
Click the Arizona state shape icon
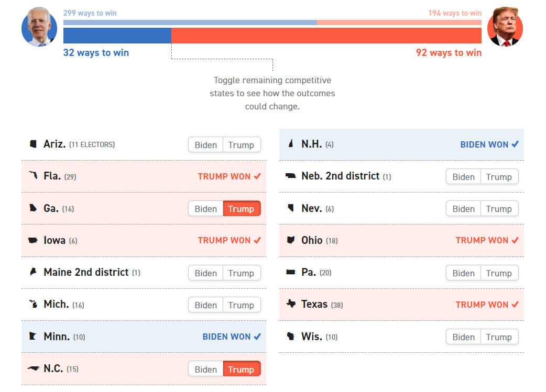point(33,143)
